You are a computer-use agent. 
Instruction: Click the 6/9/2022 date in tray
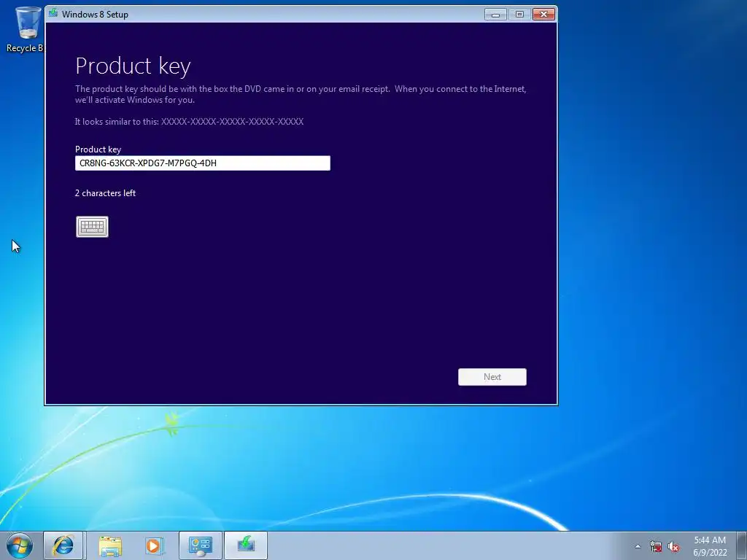click(710, 553)
